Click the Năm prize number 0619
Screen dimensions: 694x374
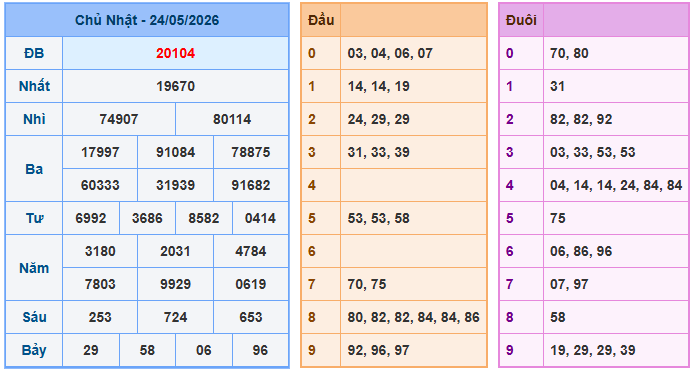(251, 284)
